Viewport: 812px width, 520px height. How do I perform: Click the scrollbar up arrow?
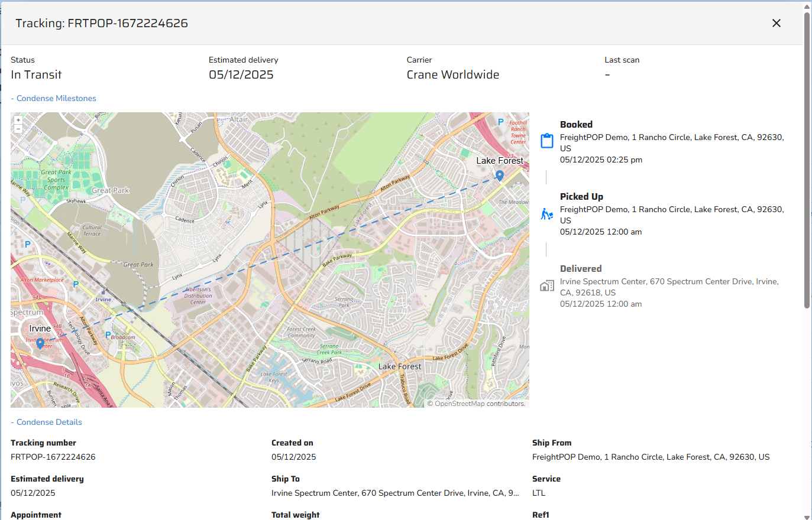point(807,7)
